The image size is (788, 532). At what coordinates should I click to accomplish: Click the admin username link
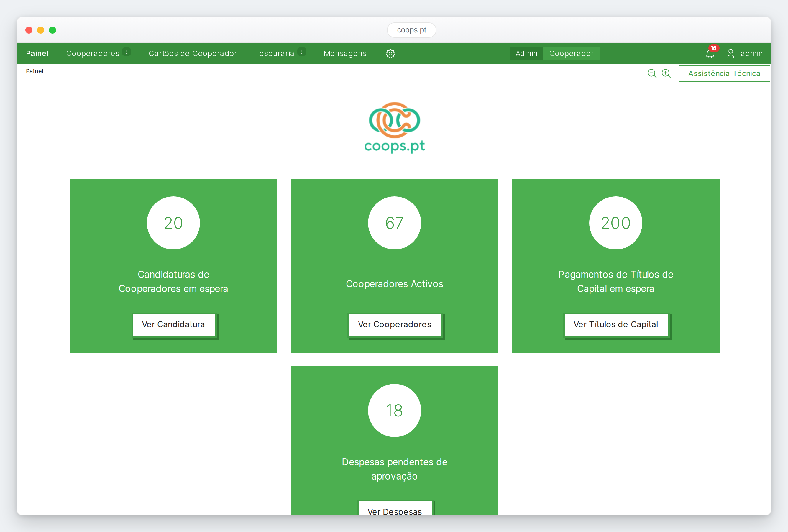pyautogui.click(x=751, y=54)
